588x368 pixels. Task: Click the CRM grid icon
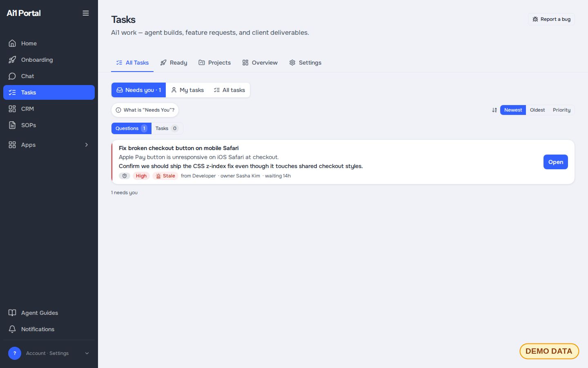click(x=12, y=109)
